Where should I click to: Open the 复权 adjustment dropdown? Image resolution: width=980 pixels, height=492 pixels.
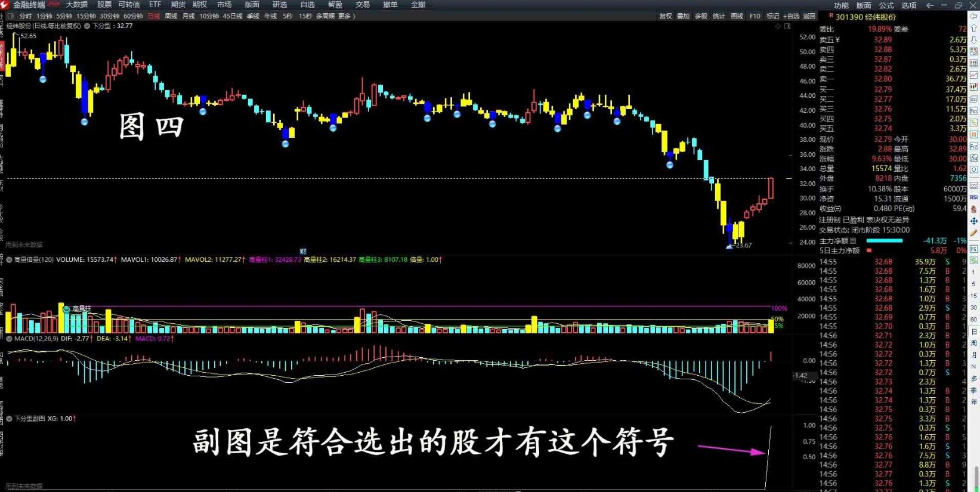[x=666, y=16]
